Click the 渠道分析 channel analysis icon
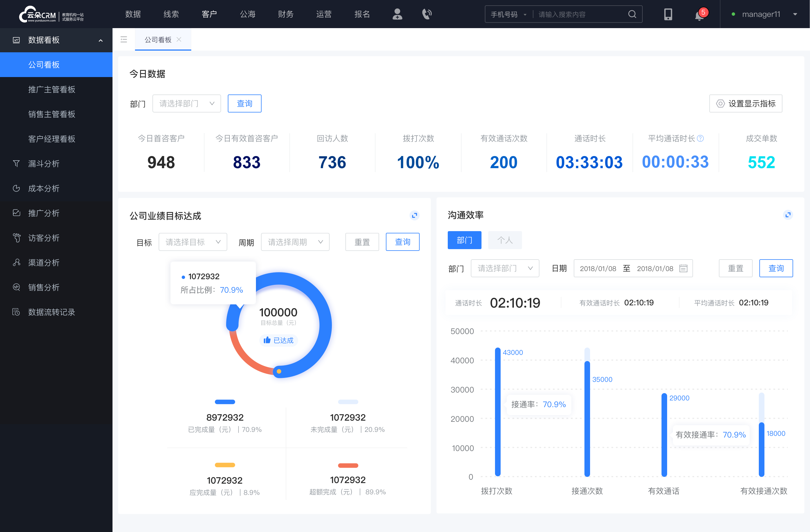The height and width of the screenshot is (532, 810). (17, 262)
